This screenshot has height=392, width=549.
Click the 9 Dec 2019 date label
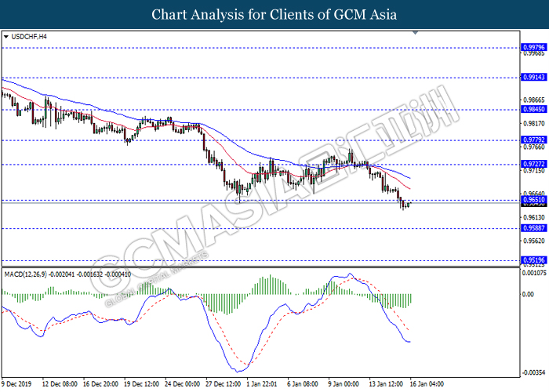(16, 384)
